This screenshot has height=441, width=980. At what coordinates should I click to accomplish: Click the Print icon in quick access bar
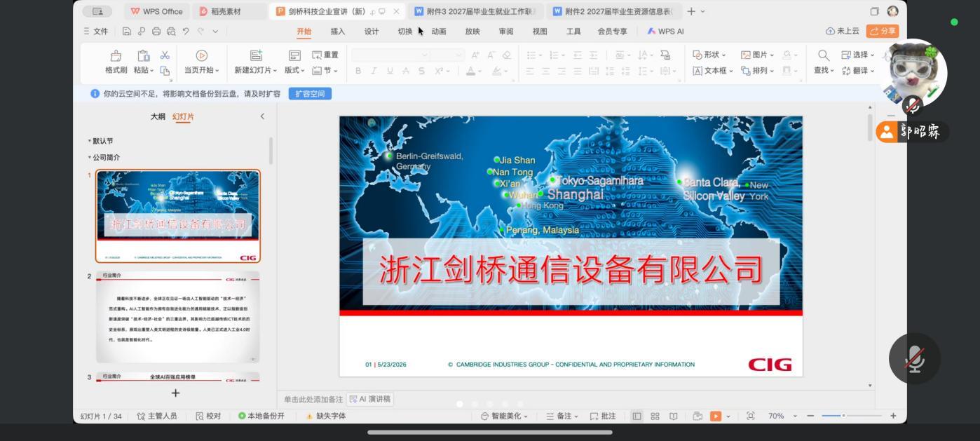(x=156, y=32)
